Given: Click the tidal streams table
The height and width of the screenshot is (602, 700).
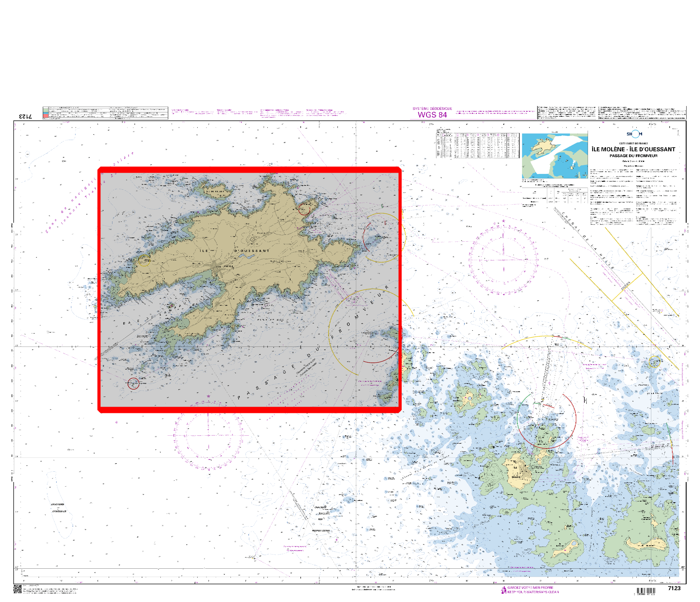Looking at the screenshot, I should click(x=478, y=145).
